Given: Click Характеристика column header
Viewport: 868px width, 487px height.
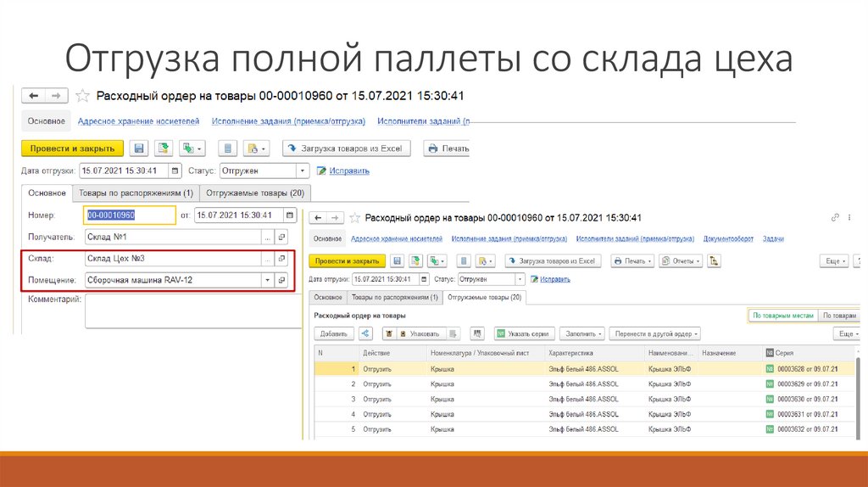Looking at the screenshot, I should point(596,353).
